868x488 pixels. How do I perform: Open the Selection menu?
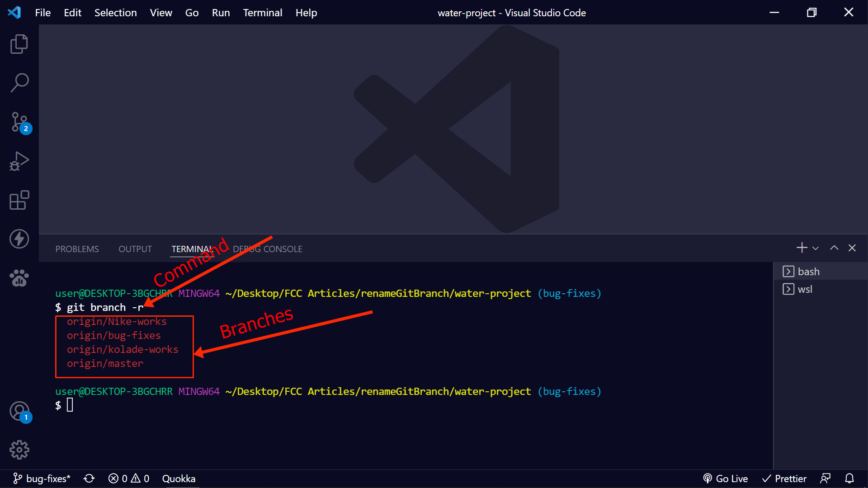115,13
